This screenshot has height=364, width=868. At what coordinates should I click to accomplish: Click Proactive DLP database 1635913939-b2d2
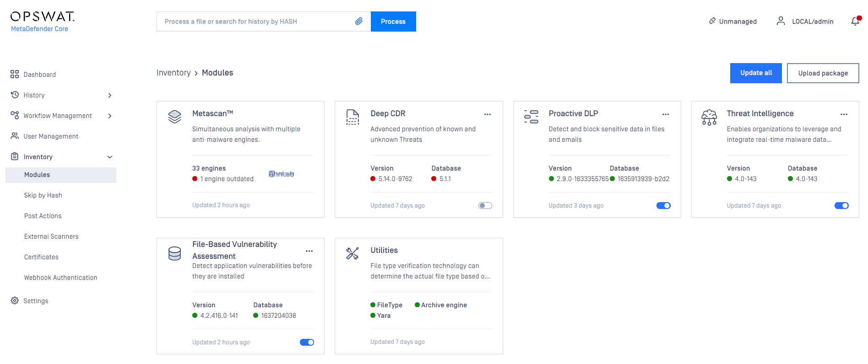(x=643, y=179)
